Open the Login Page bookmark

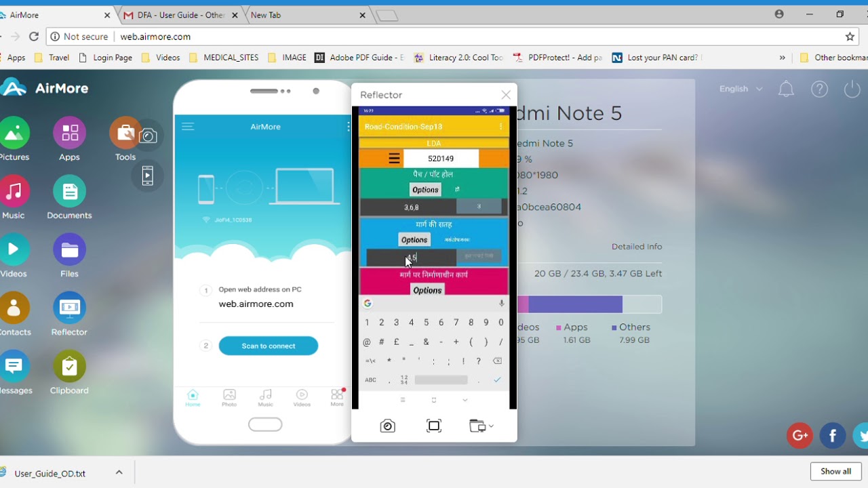pyautogui.click(x=106, y=58)
